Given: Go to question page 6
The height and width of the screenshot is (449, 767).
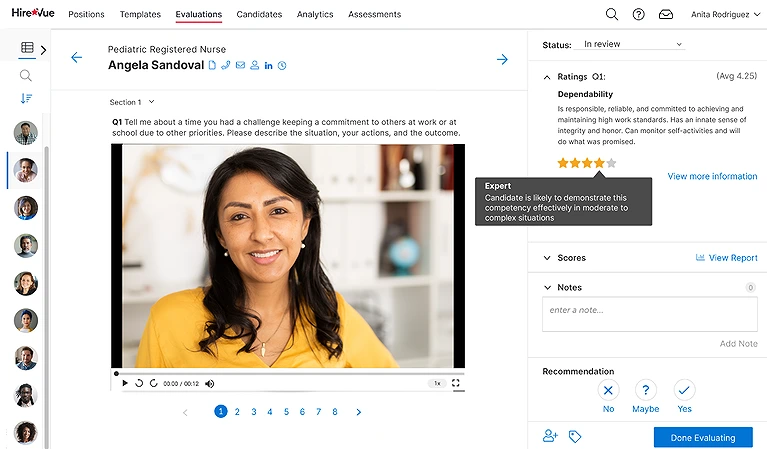Looking at the screenshot, I should click(302, 412).
